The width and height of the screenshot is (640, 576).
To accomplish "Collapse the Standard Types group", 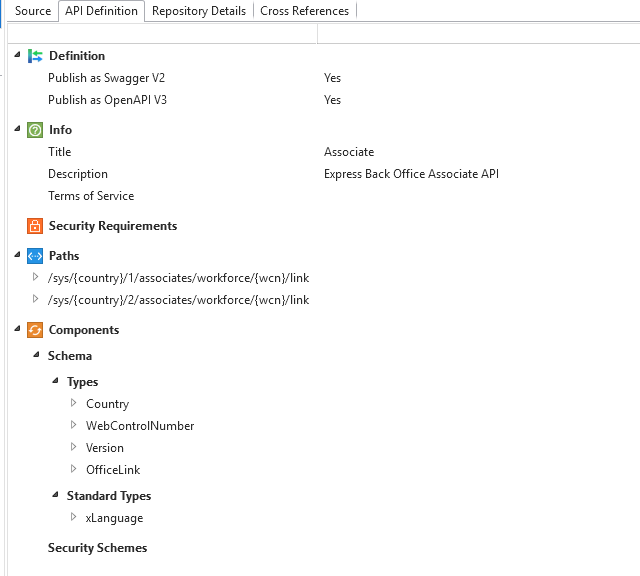I will coord(55,495).
